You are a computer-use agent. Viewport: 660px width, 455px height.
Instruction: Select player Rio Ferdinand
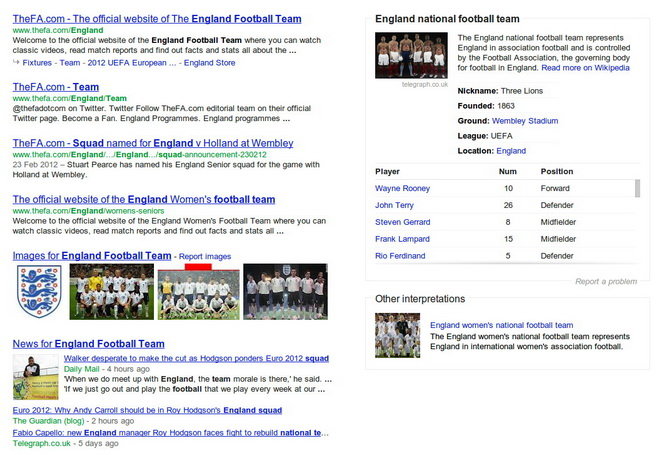click(400, 255)
